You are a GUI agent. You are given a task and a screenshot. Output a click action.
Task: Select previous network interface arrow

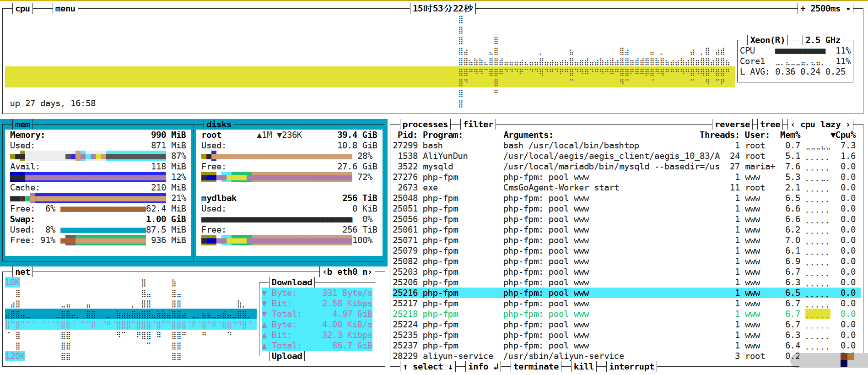click(325, 272)
